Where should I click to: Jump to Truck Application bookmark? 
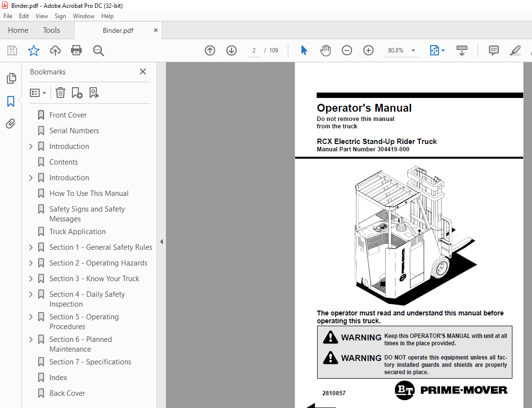click(77, 232)
